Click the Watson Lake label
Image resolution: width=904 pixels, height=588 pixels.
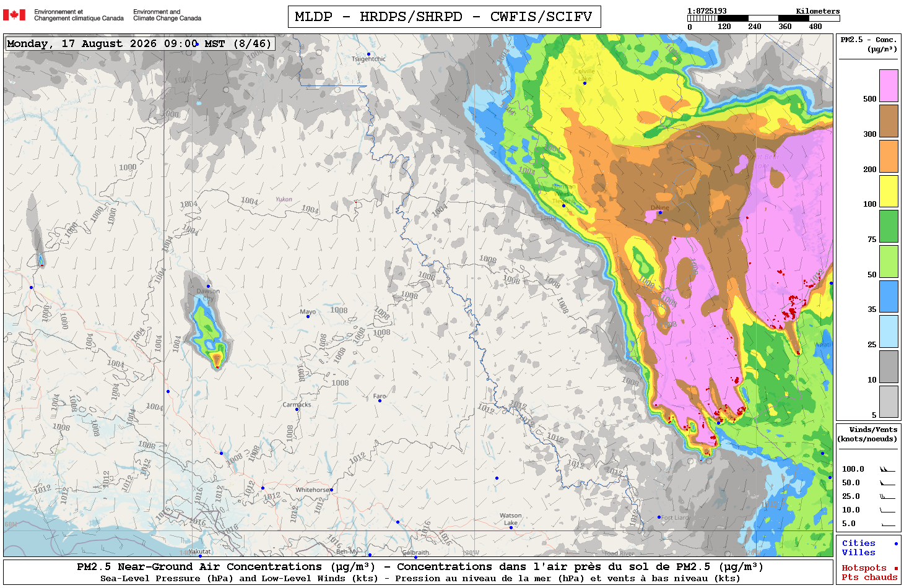coord(511,519)
